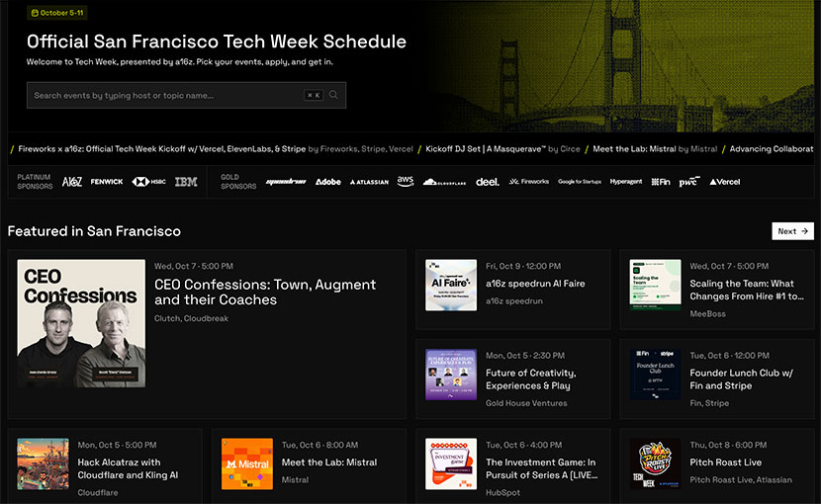The height and width of the screenshot is (504, 821).
Task: Click the Cloudflare sponsor logo
Action: pyautogui.click(x=444, y=182)
